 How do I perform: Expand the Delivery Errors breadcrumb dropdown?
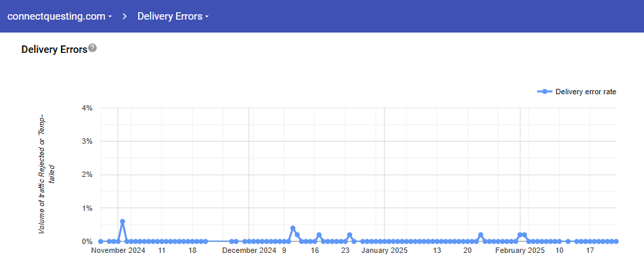[173, 16]
